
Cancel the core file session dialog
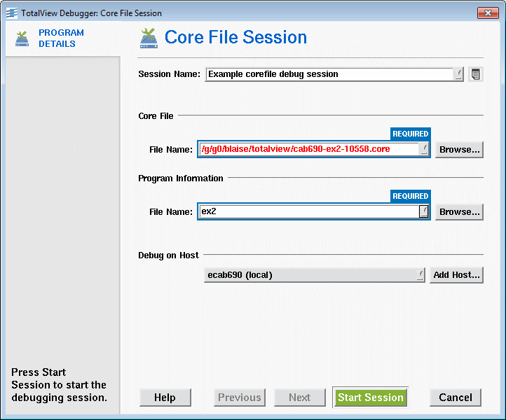click(456, 398)
